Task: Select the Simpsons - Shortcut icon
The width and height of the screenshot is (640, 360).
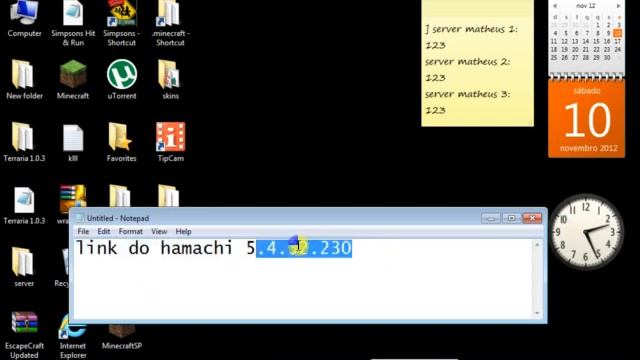Action: point(121,22)
